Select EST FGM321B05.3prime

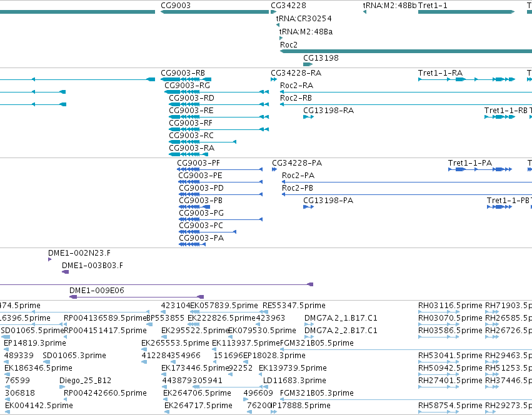(x=316, y=394)
